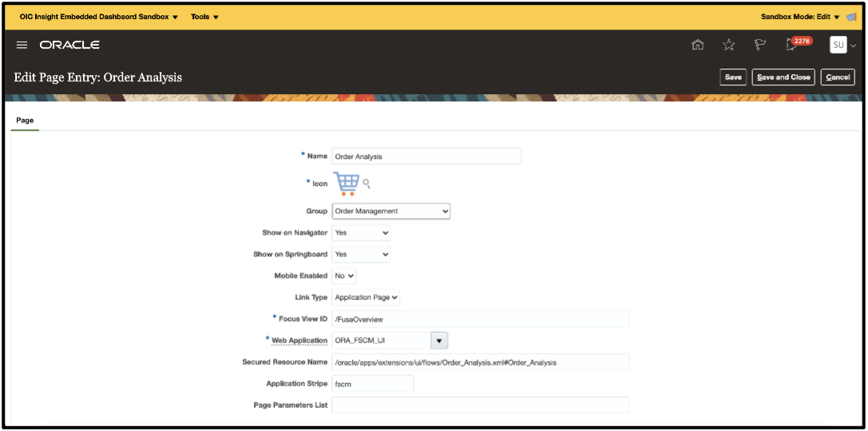Screen dimensions: 868x431
Task: Open Favorites star icon
Action: click(x=728, y=45)
